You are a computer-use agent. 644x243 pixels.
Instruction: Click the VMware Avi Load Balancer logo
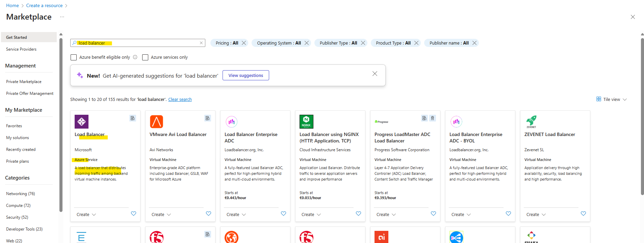156,122
